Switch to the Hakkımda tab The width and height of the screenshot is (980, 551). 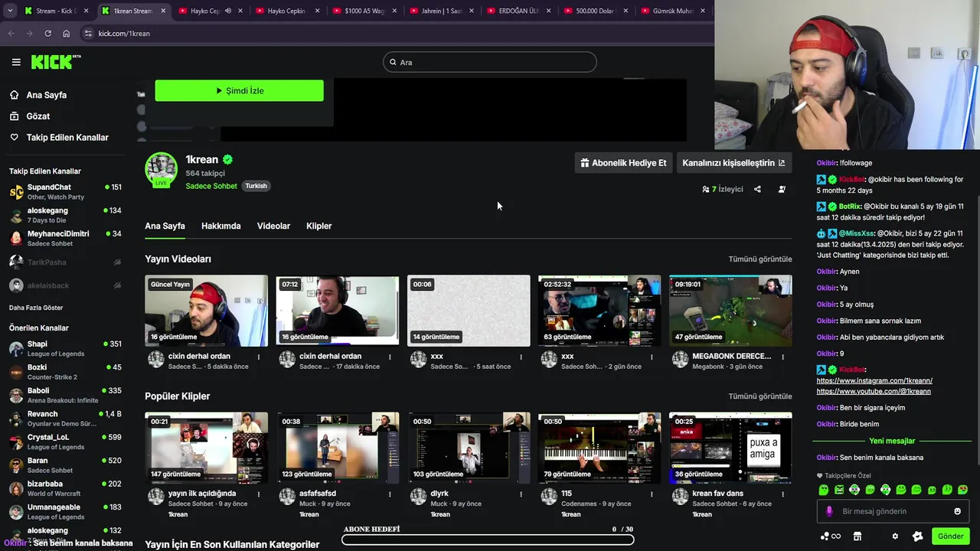tap(220, 227)
